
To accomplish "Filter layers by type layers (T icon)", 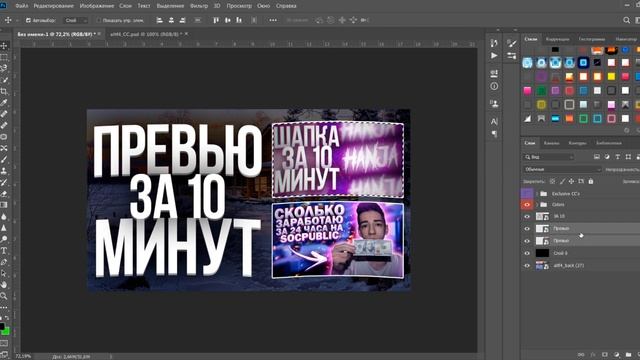I will click(618, 157).
